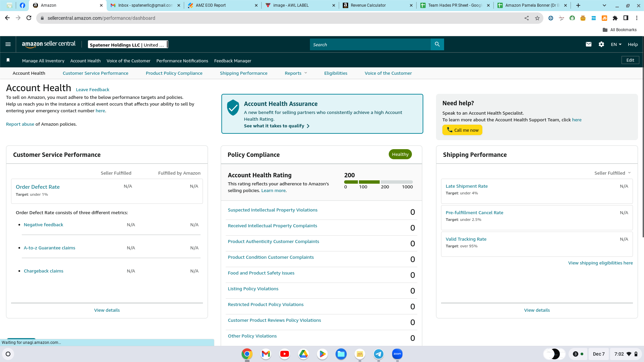Open Performance Notifications in the favorites bar
This screenshot has height=362, width=644.
pyautogui.click(x=182, y=61)
